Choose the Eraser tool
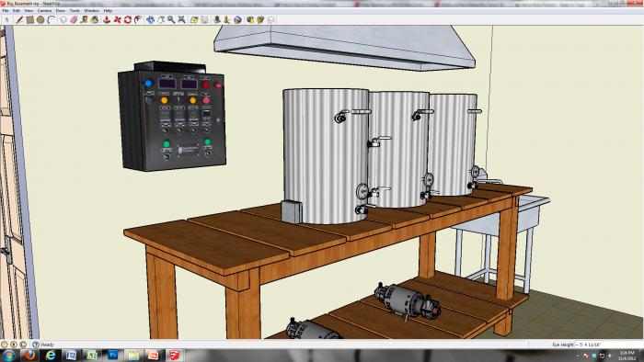The image size is (644, 362). (x=74, y=19)
